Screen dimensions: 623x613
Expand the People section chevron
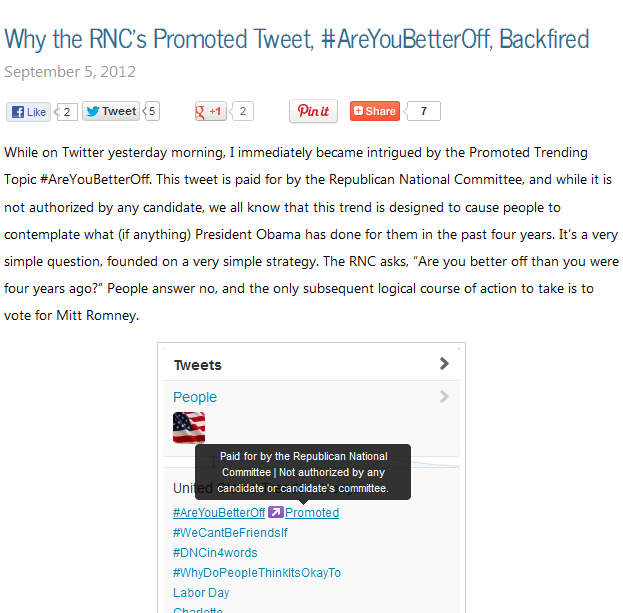[x=444, y=396]
